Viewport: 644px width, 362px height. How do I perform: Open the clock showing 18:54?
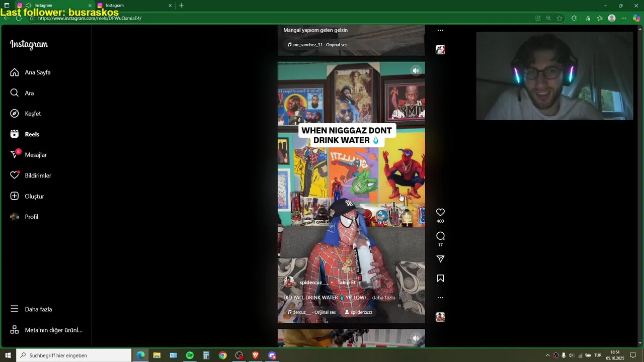coord(615,355)
